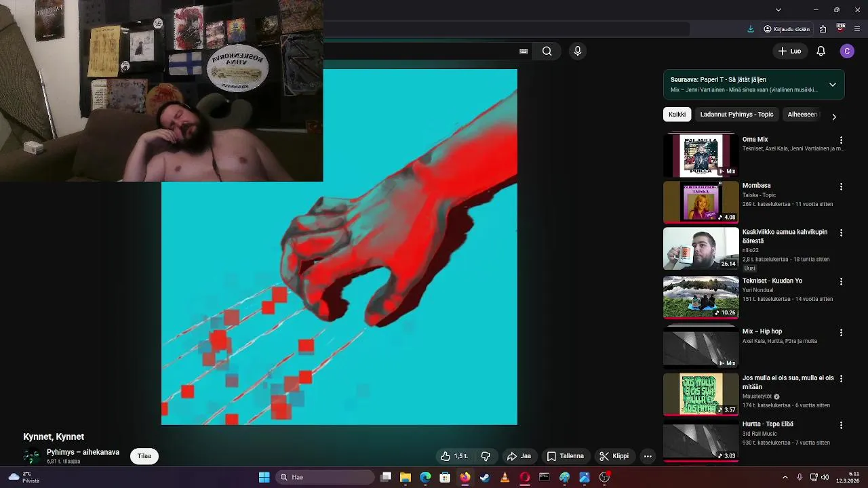Open the more actions menu beside Klippi
868x488 pixels.
click(x=648, y=456)
